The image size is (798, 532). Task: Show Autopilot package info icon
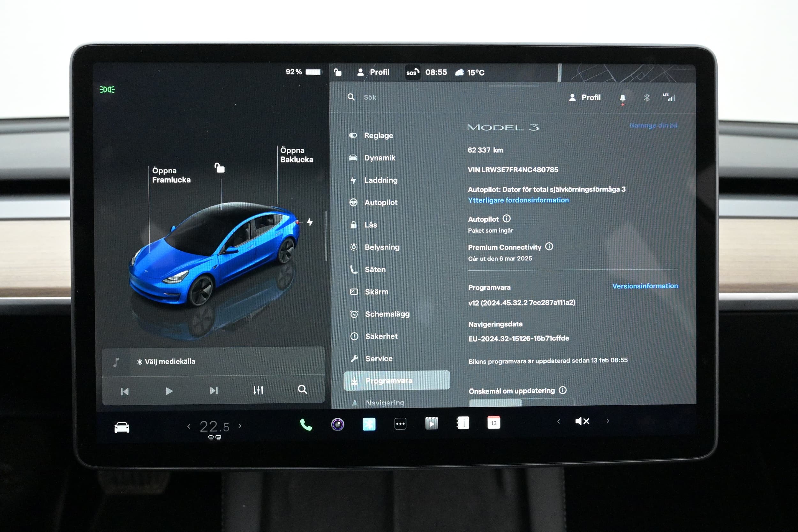coord(507,219)
